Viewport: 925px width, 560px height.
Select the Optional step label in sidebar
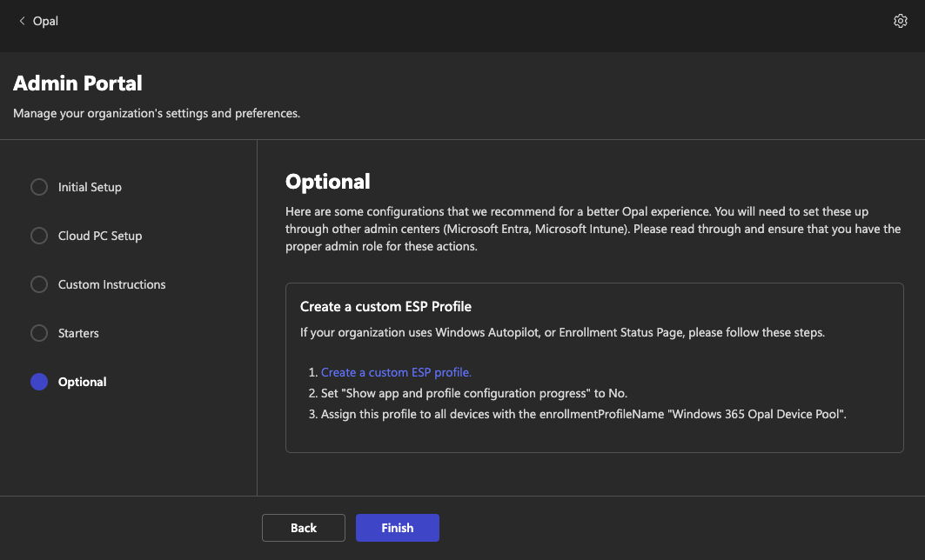click(83, 382)
